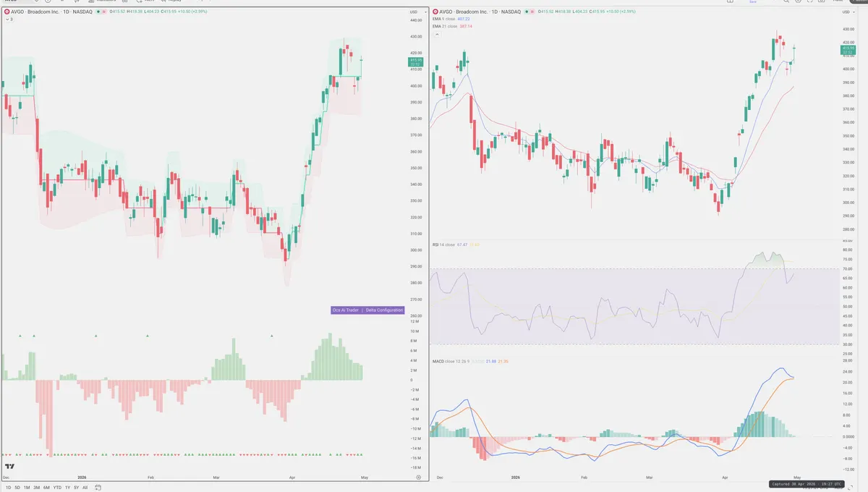Click the left chart AVGO Broadcom Inc. title
This screenshot has height=492, width=868.
point(51,12)
